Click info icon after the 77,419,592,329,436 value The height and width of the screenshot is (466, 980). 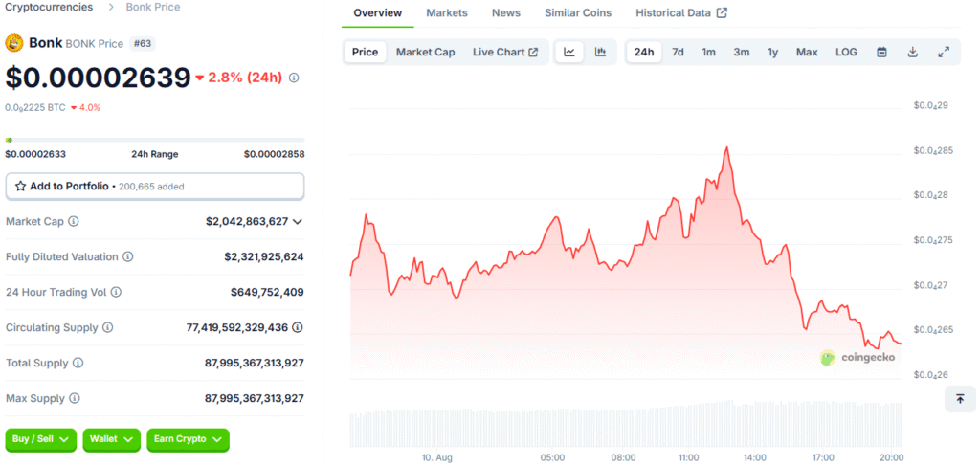point(299,327)
